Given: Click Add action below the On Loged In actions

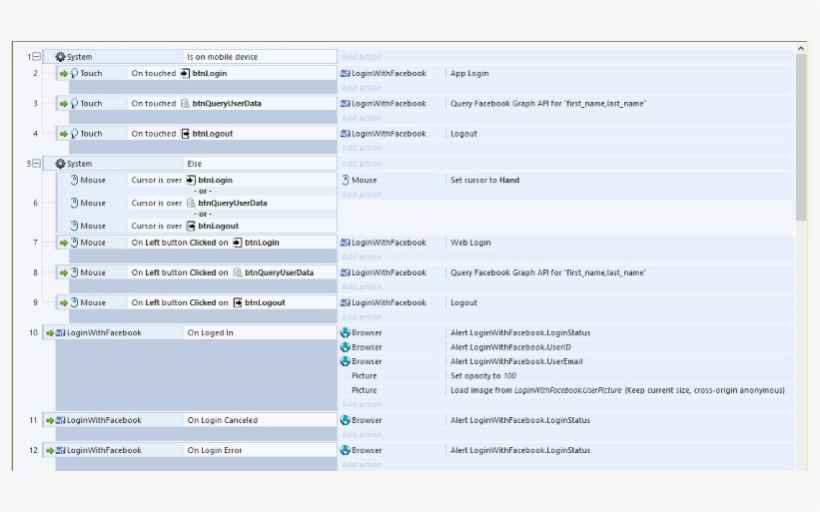Looking at the screenshot, I should tap(362, 404).
